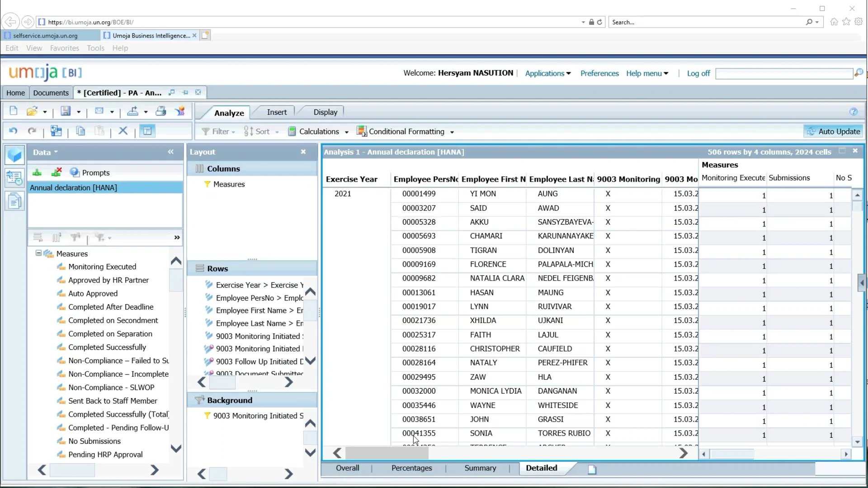This screenshot has height=488, width=868.
Task: Collapse the Measures tree node
Action: [38, 253]
